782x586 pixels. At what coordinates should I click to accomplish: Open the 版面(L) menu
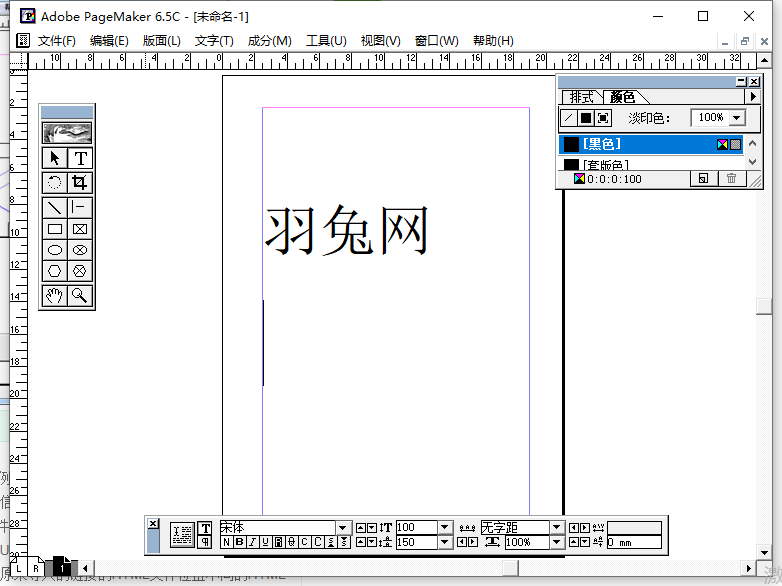tap(162, 41)
